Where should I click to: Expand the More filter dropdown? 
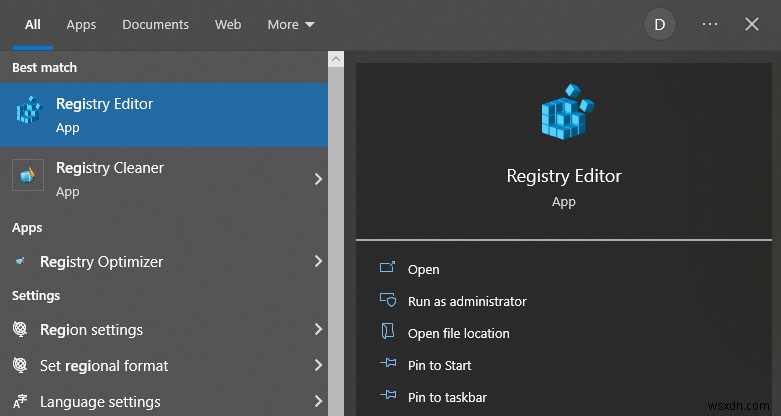291,25
